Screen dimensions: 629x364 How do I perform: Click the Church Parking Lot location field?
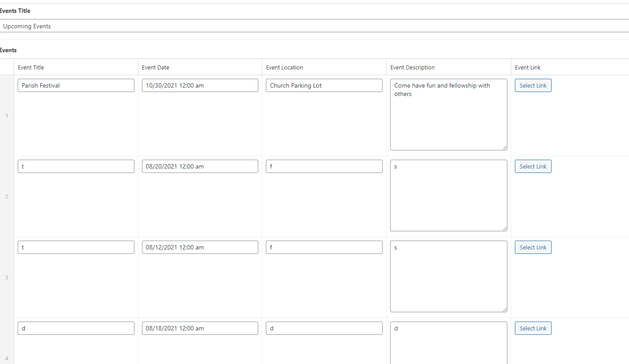click(x=324, y=85)
